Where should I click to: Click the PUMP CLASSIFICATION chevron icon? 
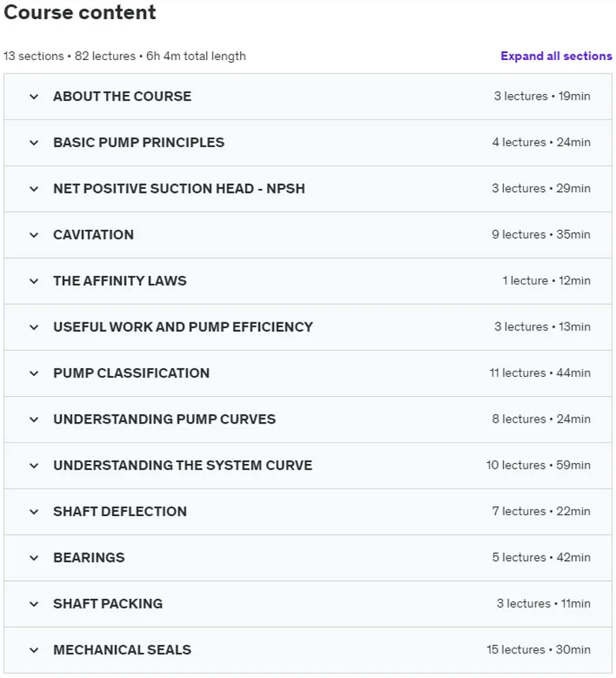(34, 373)
